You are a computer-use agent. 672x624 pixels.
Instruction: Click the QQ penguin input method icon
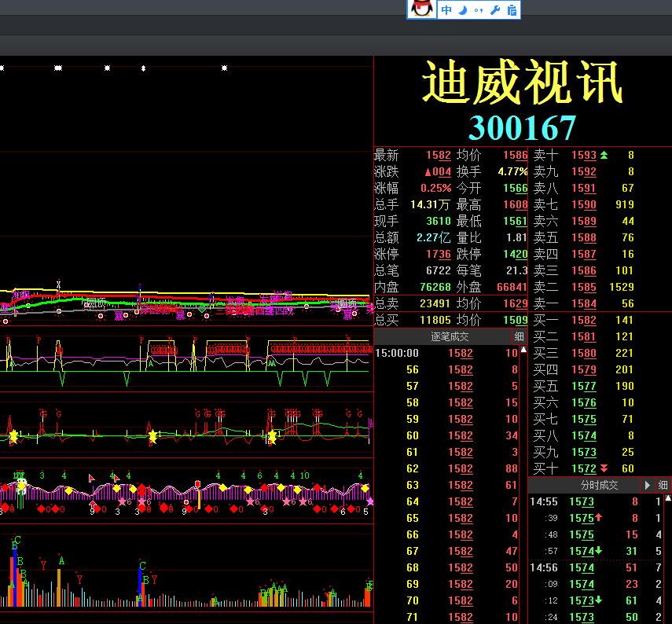pyautogui.click(x=422, y=9)
